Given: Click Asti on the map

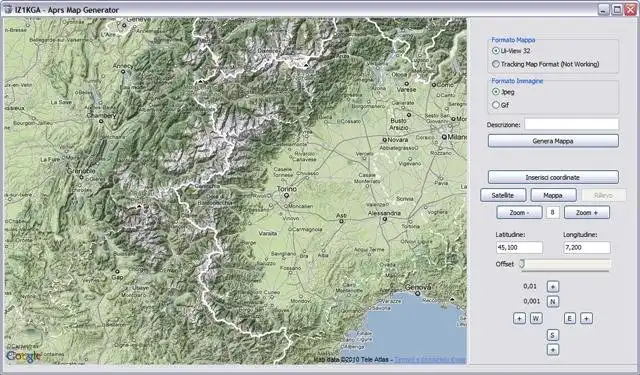Looking at the screenshot, I should (x=341, y=215).
